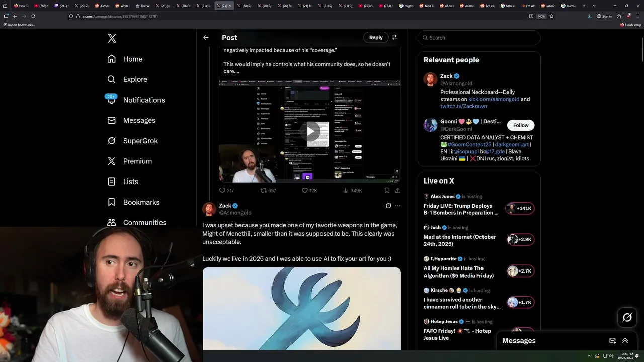This screenshot has height=362, width=644.
Task: Click the floating Grok button
Action: (627, 317)
